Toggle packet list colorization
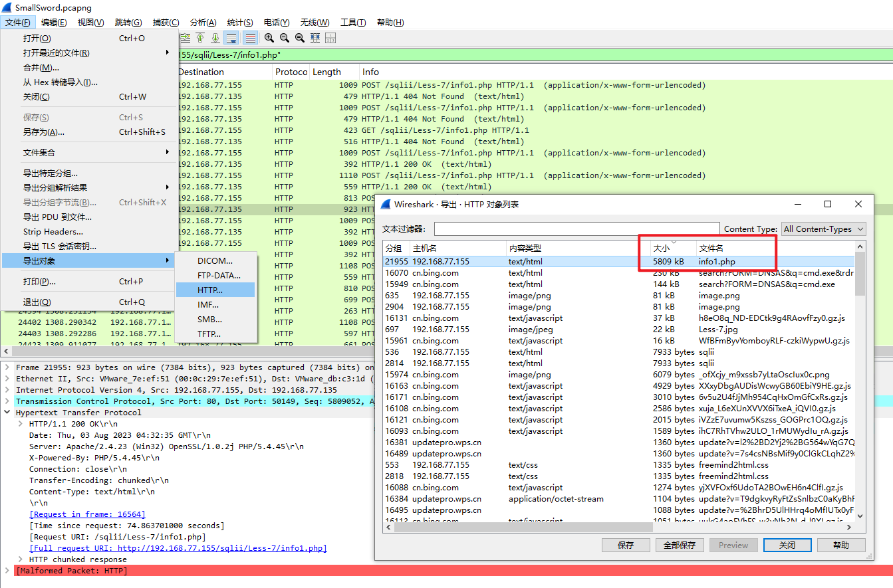The height and width of the screenshot is (588, 893). [x=250, y=38]
